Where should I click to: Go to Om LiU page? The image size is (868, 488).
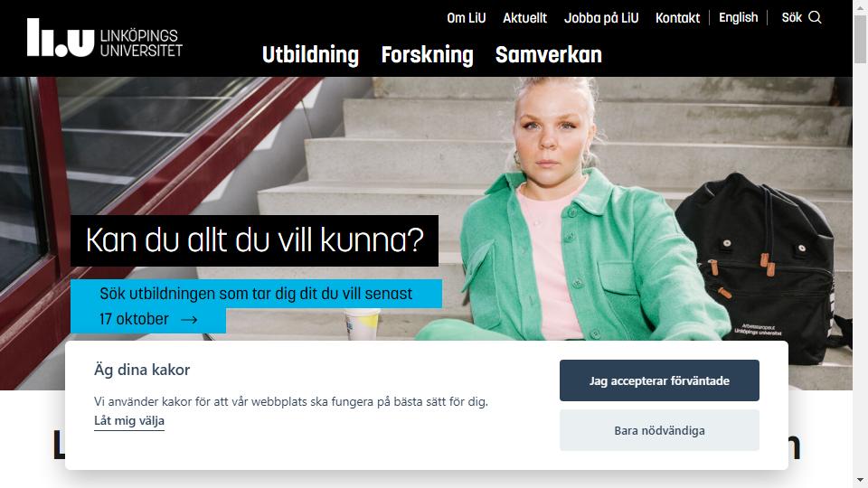tap(467, 18)
